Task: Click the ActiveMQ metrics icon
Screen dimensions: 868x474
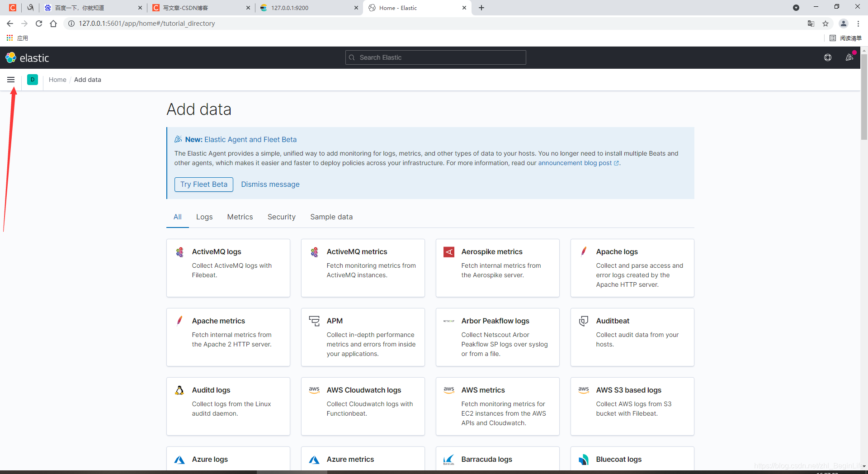Action: [x=314, y=252]
